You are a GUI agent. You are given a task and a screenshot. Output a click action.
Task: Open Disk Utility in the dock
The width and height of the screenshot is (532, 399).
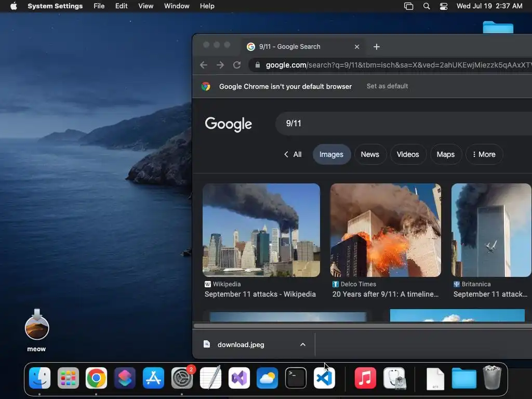coord(394,378)
